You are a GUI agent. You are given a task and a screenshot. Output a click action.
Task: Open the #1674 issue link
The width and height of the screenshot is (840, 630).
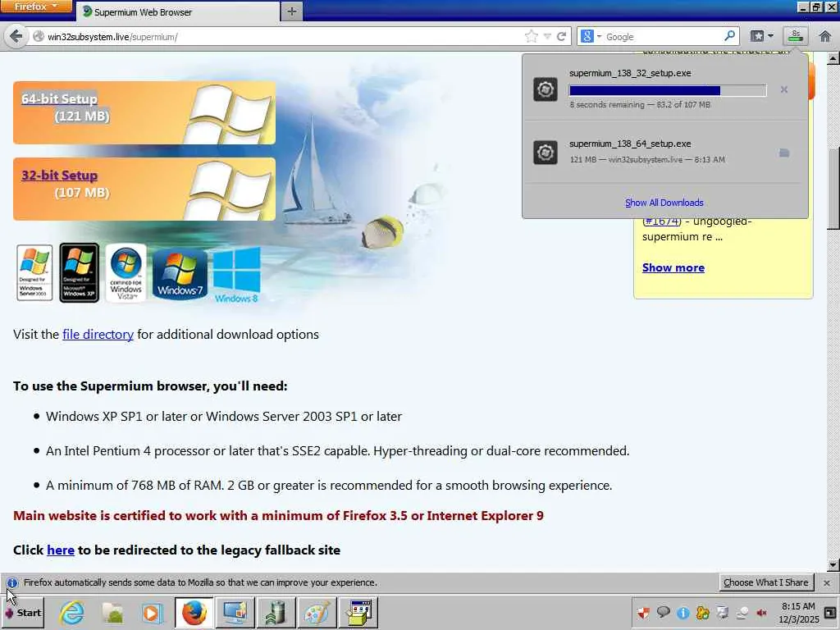[662, 221]
